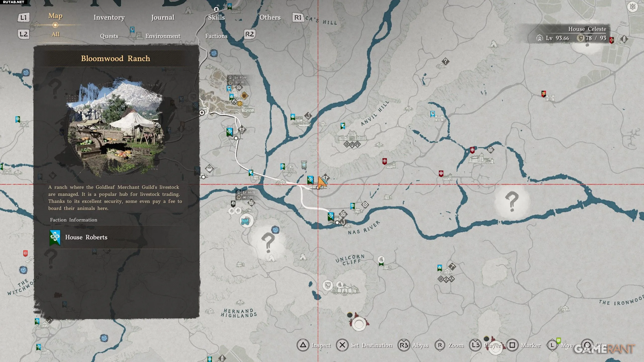Click the Bloomwood Ranch preview image
The image size is (644, 362).
(116, 126)
